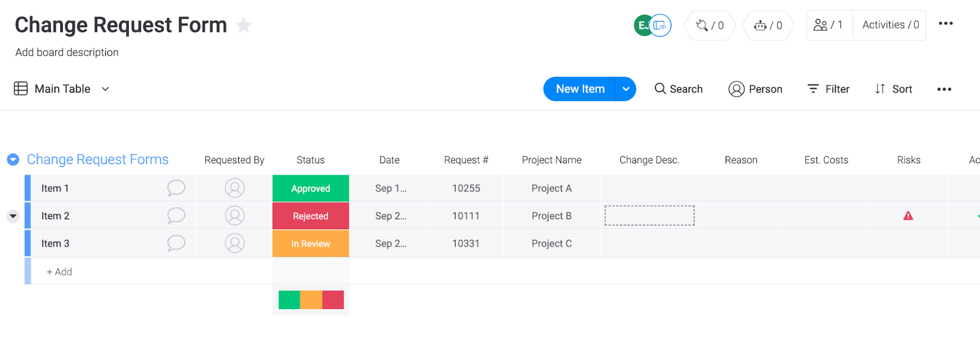The width and height of the screenshot is (980, 363).
Task: Click green segment of status summary bar
Action: (289, 300)
